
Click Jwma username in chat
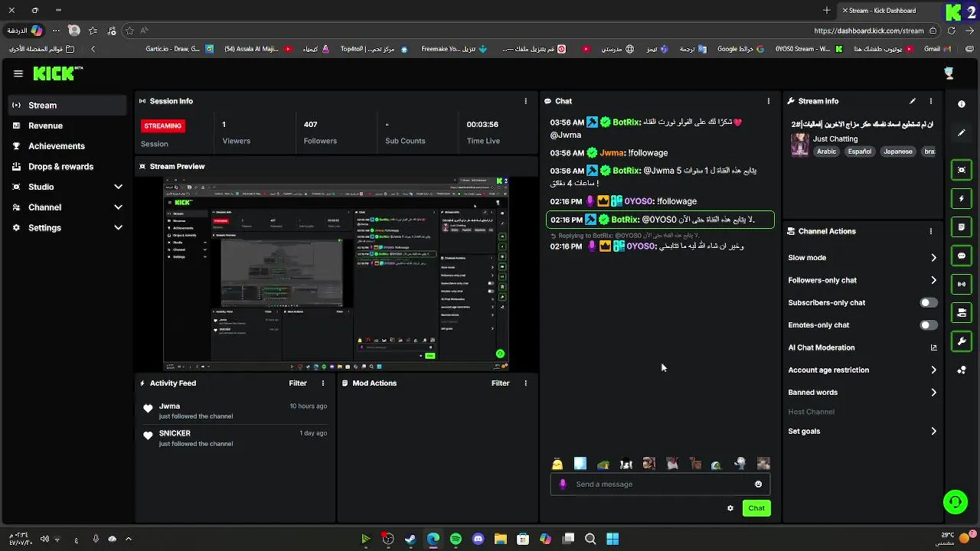click(x=612, y=153)
